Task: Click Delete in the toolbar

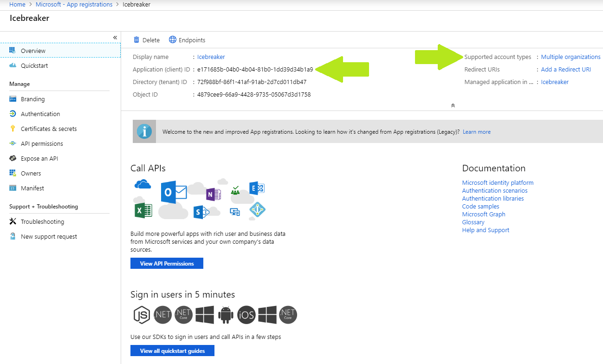Action: pyautogui.click(x=147, y=40)
